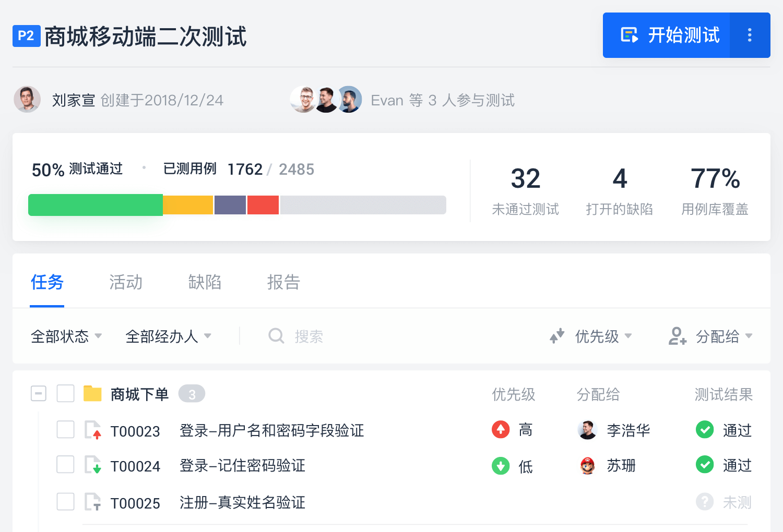Switch to the 报告 tab
The width and height of the screenshot is (783, 532).
tap(283, 282)
